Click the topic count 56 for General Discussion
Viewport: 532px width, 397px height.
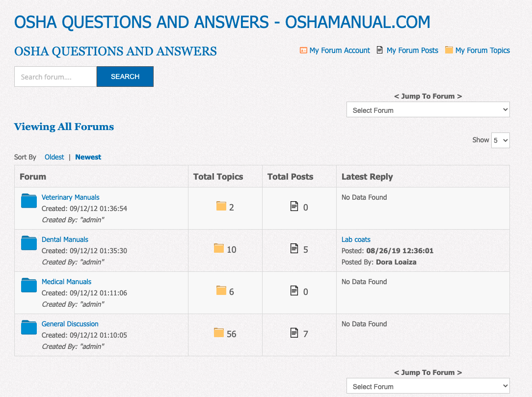pos(231,334)
